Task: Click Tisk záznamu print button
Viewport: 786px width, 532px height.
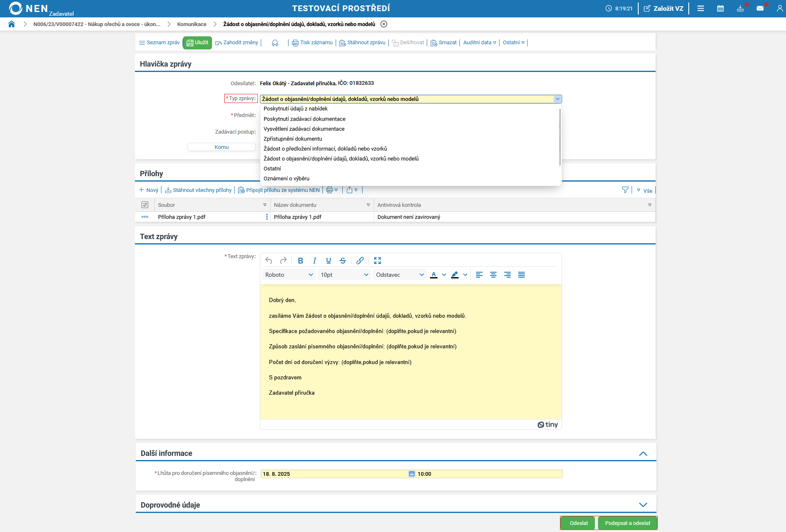Action: pos(312,43)
